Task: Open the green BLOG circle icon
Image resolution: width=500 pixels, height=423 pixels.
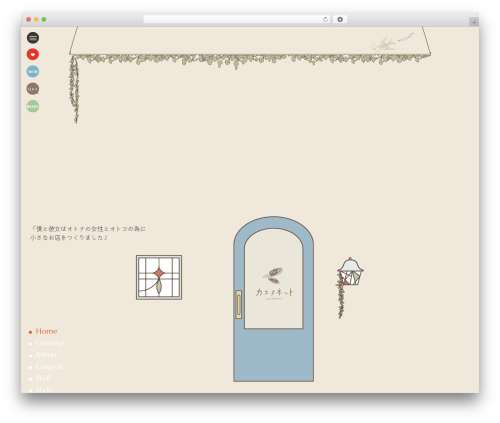Action: pyautogui.click(x=33, y=106)
